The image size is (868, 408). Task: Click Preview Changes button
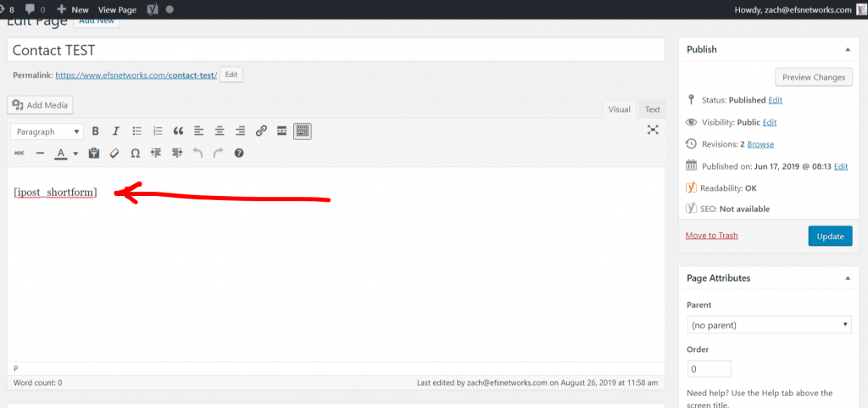point(813,77)
